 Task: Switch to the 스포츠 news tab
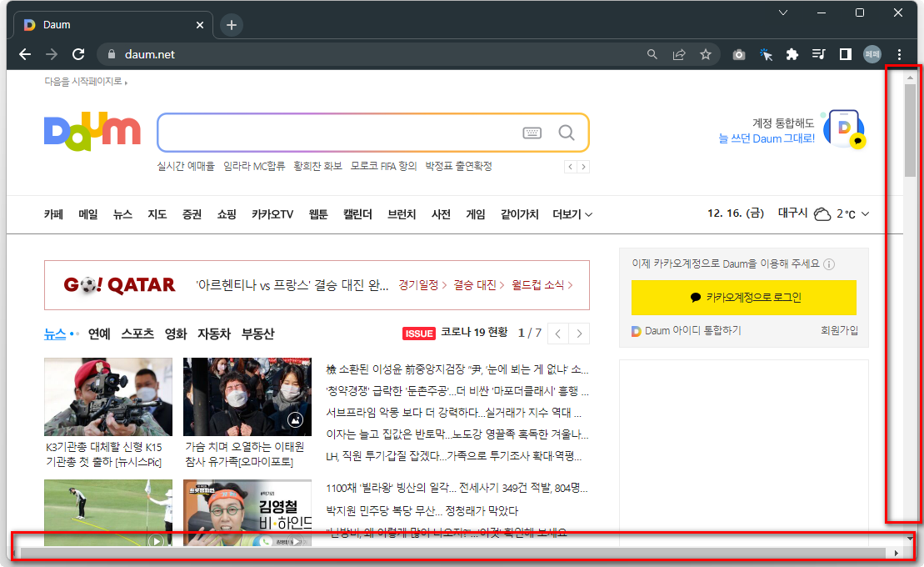138,334
